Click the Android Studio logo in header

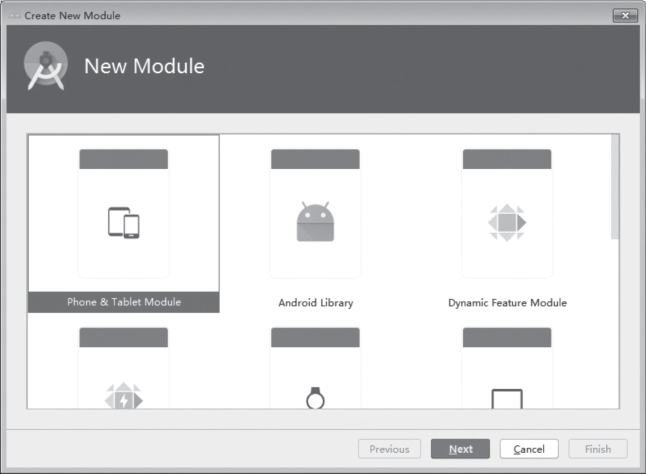click(x=46, y=67)
